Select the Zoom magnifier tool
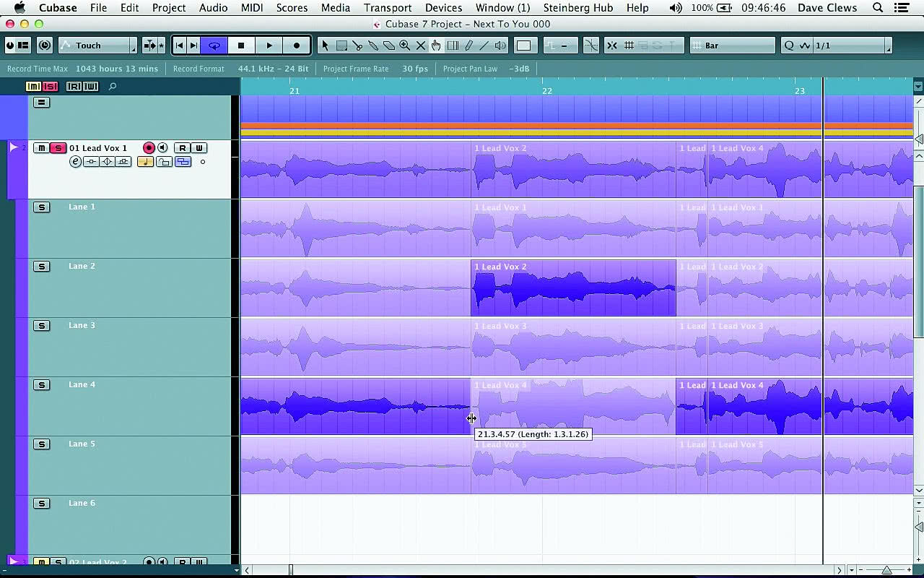 (405, 46)
